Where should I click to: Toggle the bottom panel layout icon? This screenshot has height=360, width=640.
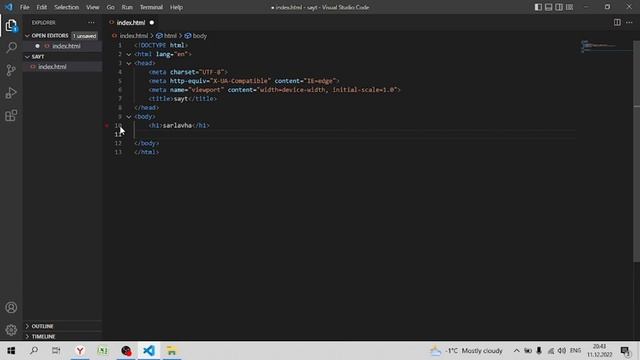pos(549,7)
